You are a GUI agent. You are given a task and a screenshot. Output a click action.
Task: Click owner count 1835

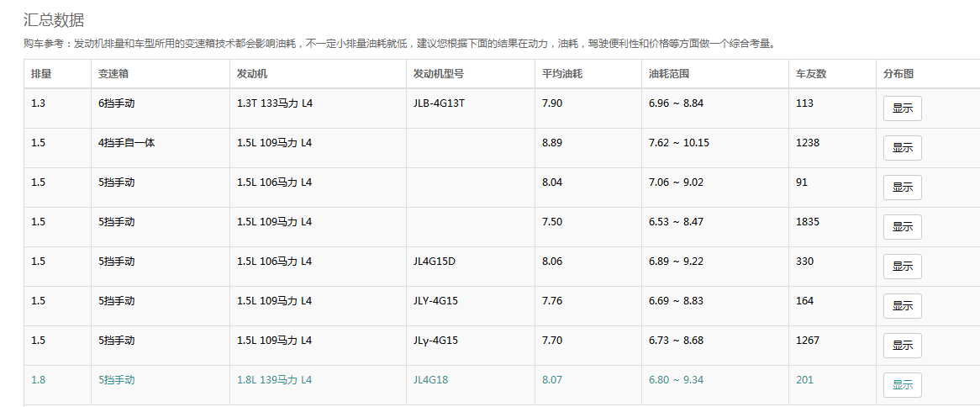click(808, 222)
